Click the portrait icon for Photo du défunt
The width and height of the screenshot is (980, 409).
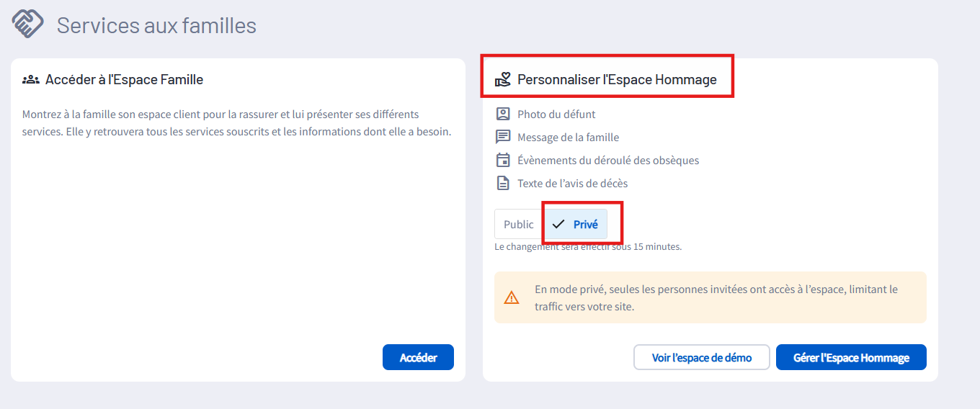coord(503,114)
